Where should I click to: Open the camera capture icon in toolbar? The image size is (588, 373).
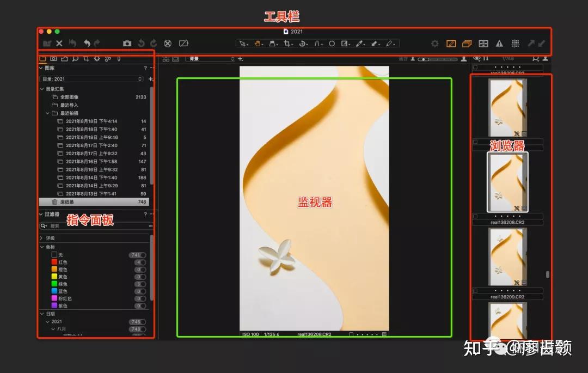[127, 44]
